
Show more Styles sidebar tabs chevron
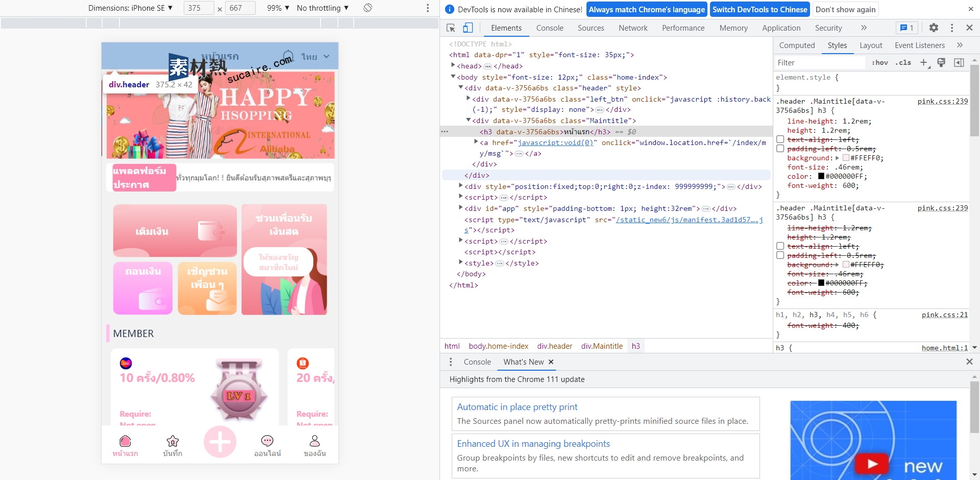click(960, 45)
